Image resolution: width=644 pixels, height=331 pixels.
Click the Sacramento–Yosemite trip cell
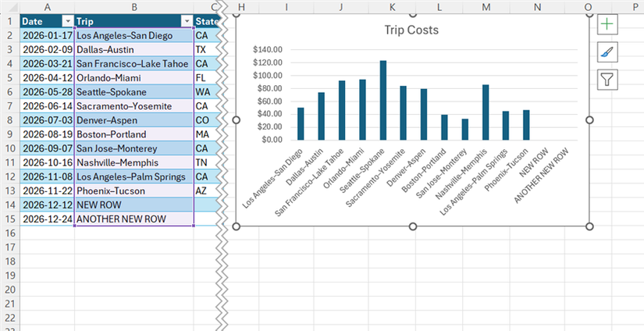(134, 106)
